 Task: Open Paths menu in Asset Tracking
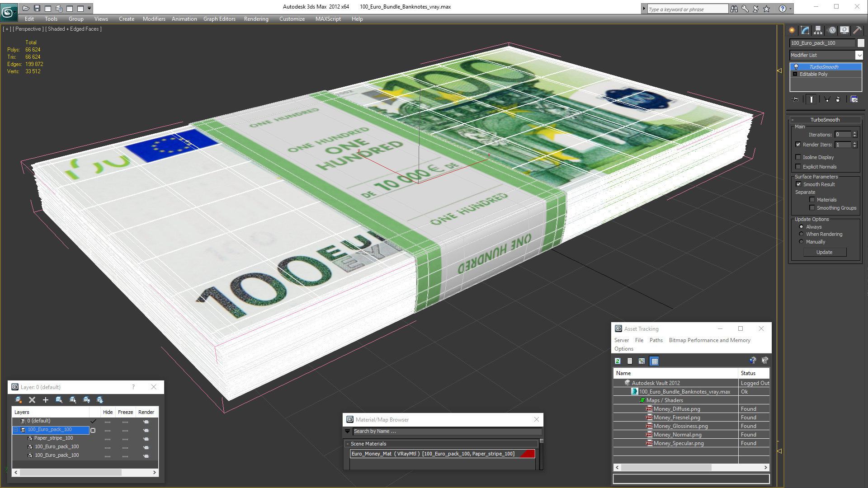(x=656, y=340)
